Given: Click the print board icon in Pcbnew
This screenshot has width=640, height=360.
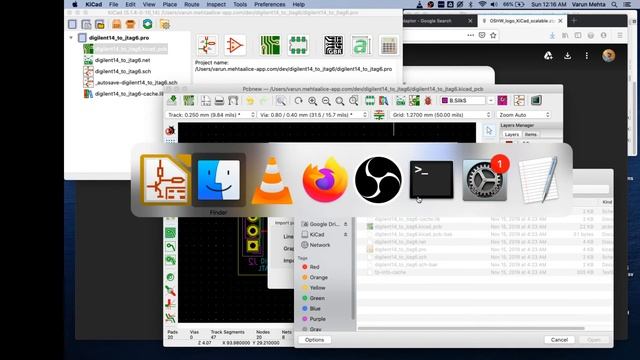Looking at the screenshot, I should click(219, 101).
